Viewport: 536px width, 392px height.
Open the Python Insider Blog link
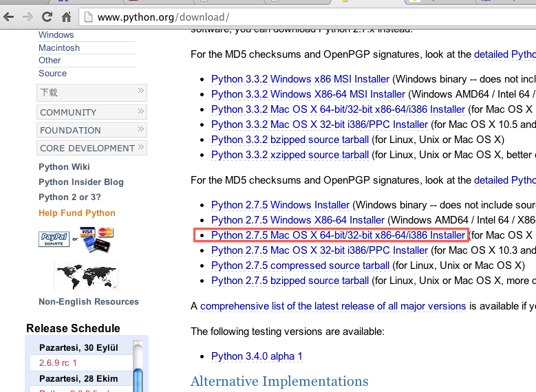pyautogui.click(x=81, y=182)
